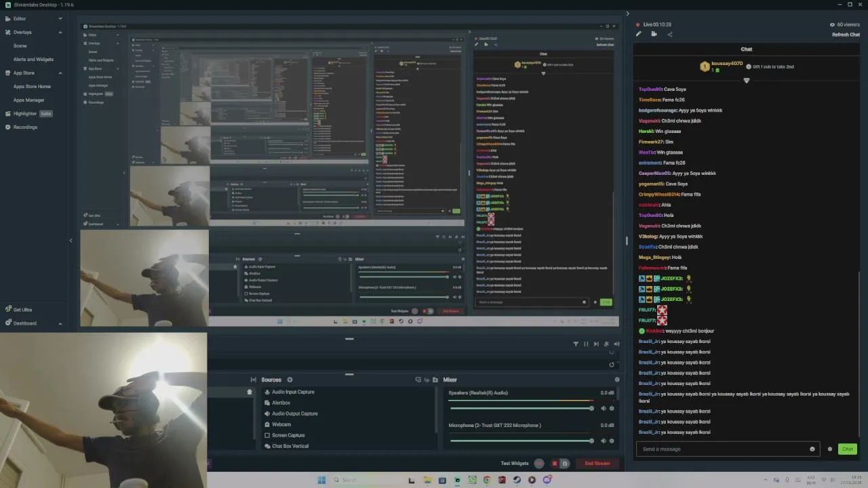This screenshot has width=868, height=488.
Task: Collapse the App Store section chevron
Action: coord(60,73)
